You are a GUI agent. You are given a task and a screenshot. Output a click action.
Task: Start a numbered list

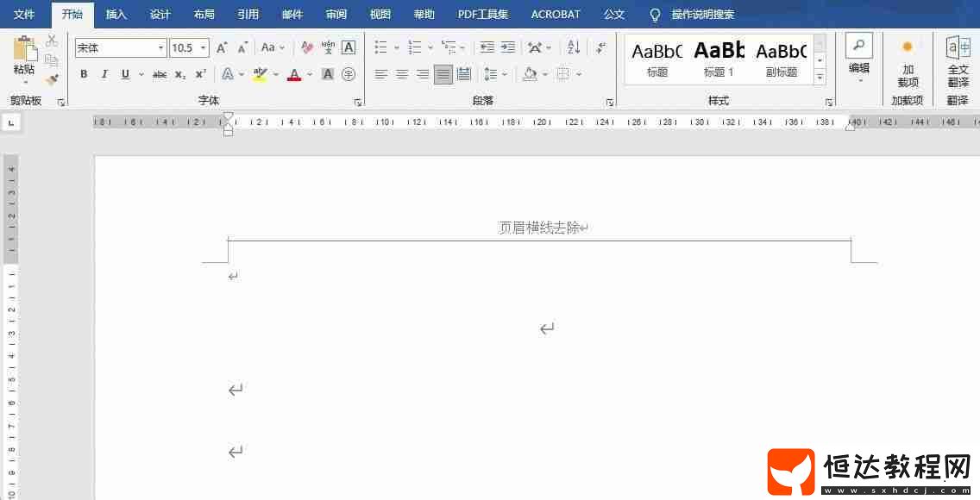point(414,47)
